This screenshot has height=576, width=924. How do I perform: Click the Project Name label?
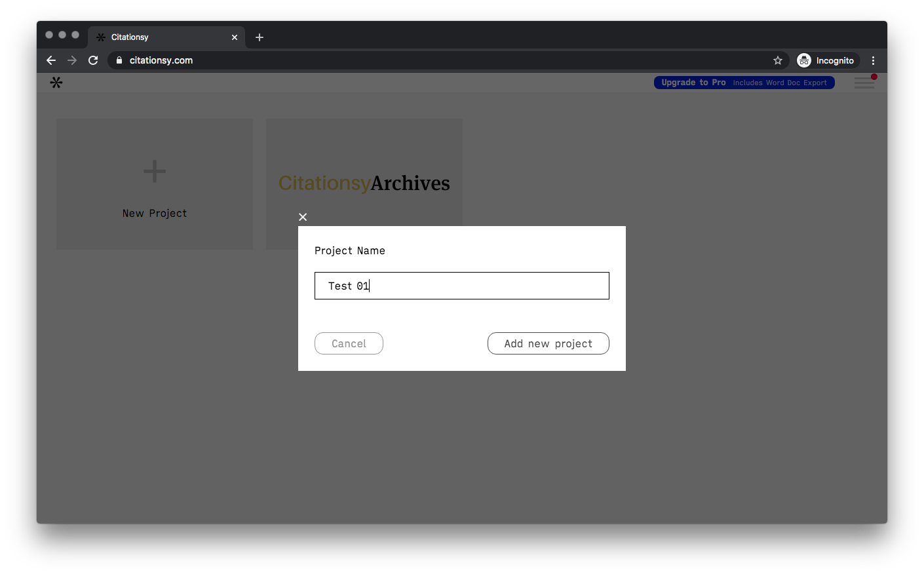tap(350, 251)
